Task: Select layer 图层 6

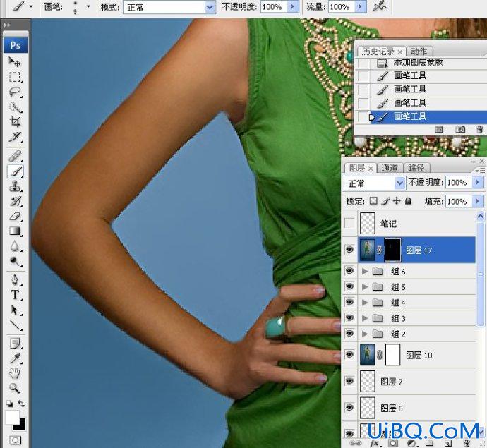Action: tap(417, 408)
